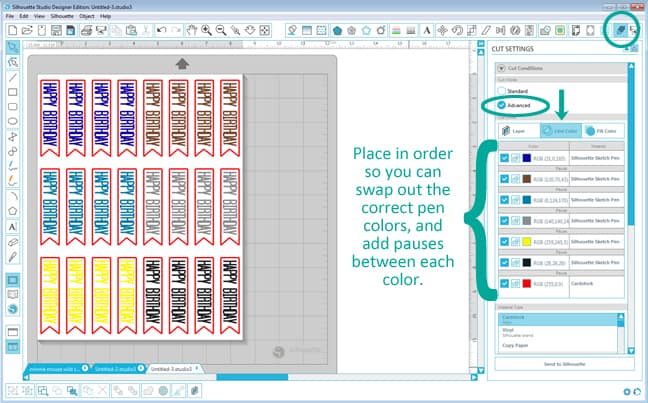The image size is (648, 403).
Task: Click the Save floppy disk icon
Action: [56, 30]
